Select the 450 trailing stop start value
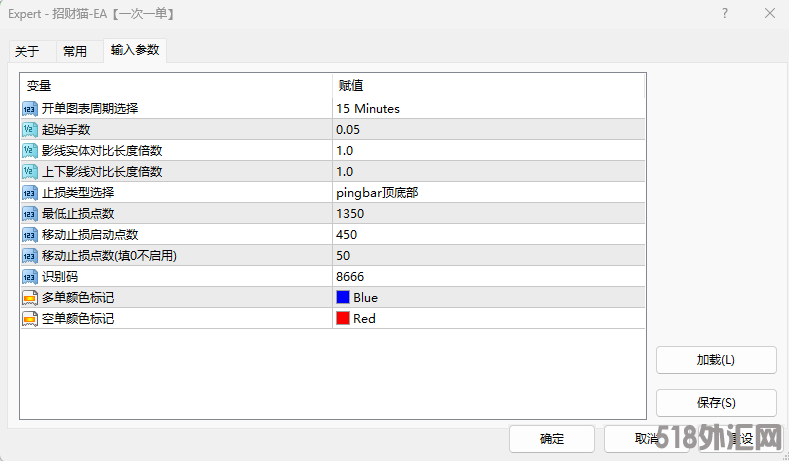 (346, 235)
